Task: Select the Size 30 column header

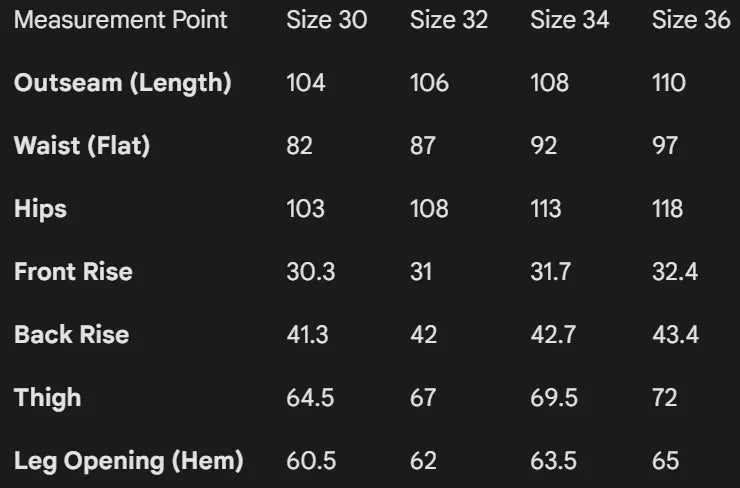Action: point(326,20)
